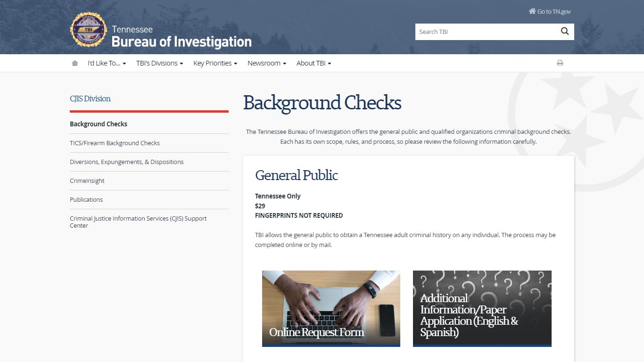Click the Tennessee Only text
644x362 pixels.
278,196
